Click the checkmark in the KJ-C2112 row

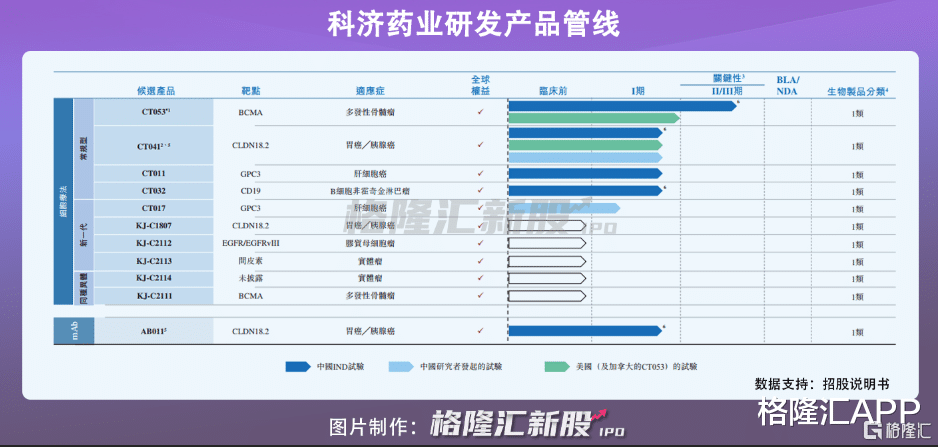tap(480, 244)
